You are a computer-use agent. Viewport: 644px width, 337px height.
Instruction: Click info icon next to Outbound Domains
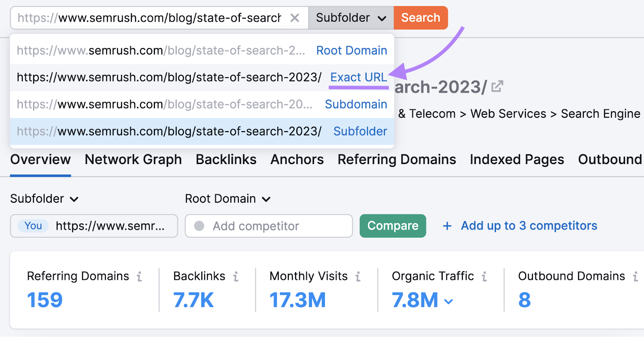point(636,276)
